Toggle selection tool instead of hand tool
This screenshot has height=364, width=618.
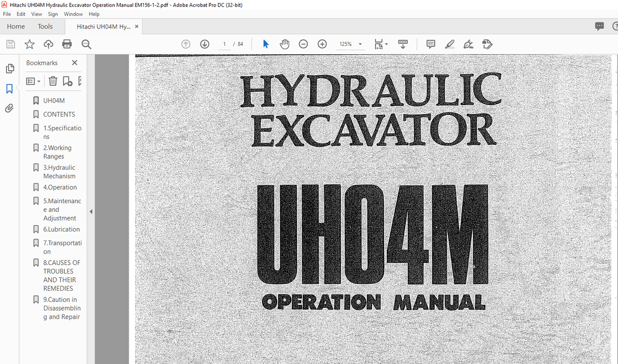pos(266,44)
